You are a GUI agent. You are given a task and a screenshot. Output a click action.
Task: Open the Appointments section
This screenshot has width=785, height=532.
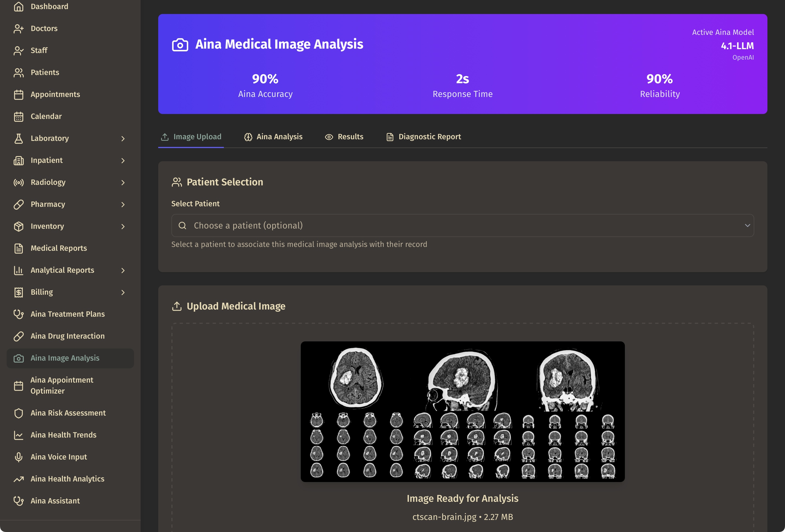point(55,94)
